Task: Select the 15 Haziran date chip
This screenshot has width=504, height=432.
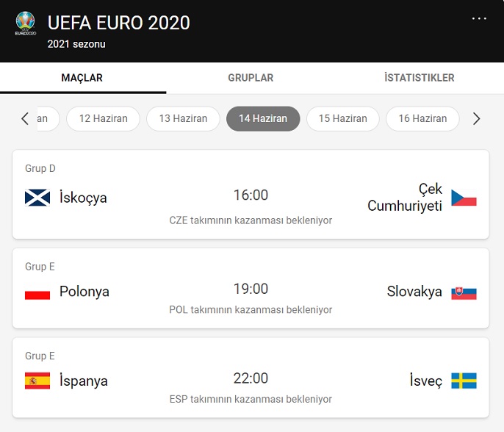Action: tap(342, 118)
